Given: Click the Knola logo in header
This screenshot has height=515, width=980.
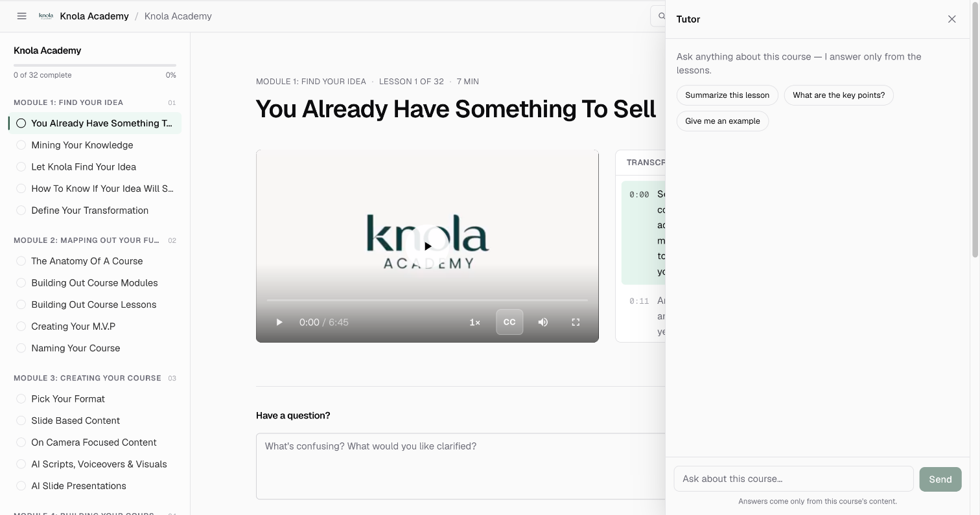Looking at the screenshot, I should 46,16.
